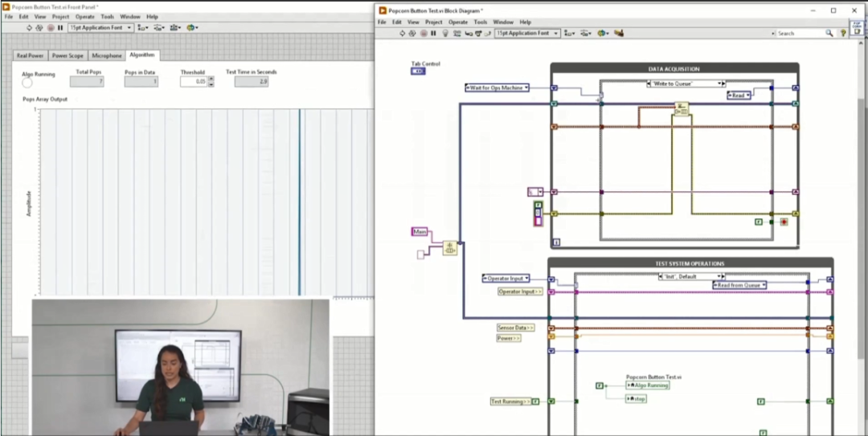Open Clean Up Diagram broom tool

click(x=617, y=34)
